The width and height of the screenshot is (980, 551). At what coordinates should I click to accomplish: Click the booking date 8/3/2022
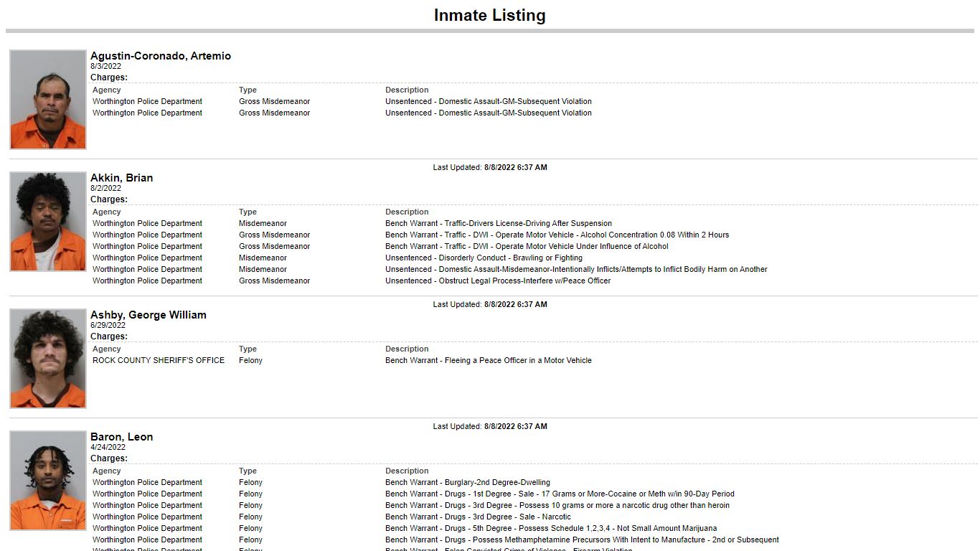pos(105,67)
